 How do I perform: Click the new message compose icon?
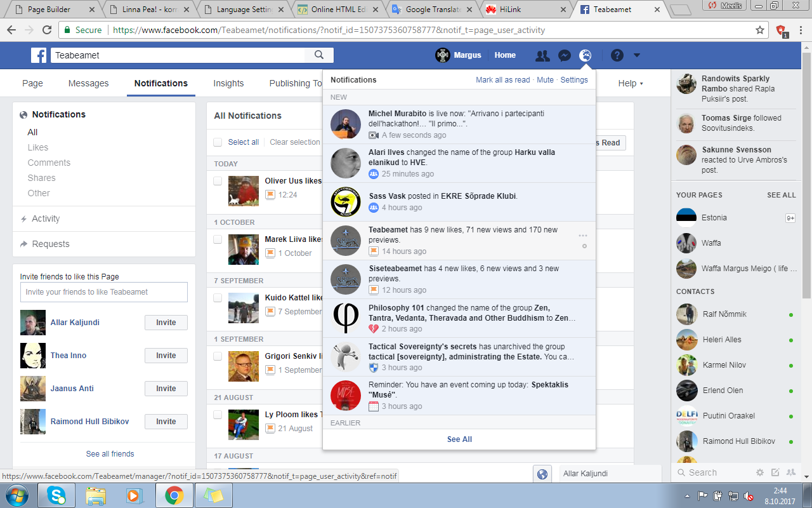[775, 472]
